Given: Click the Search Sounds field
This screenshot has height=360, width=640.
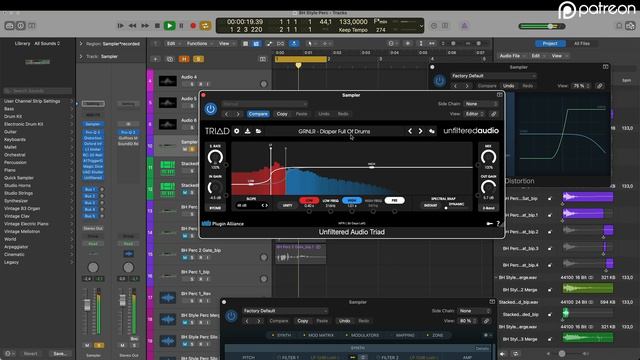Looking at the screenshot, I should (x=38, y=91).
